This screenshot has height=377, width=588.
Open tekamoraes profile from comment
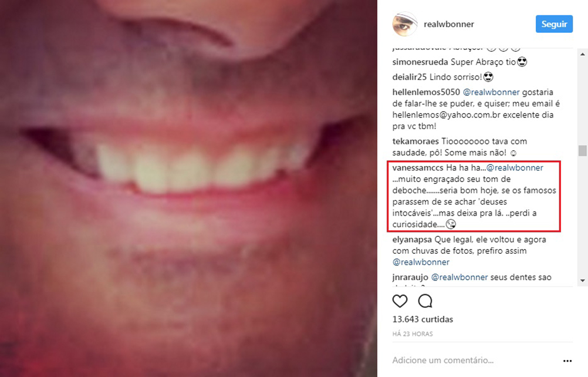point(415,142)
